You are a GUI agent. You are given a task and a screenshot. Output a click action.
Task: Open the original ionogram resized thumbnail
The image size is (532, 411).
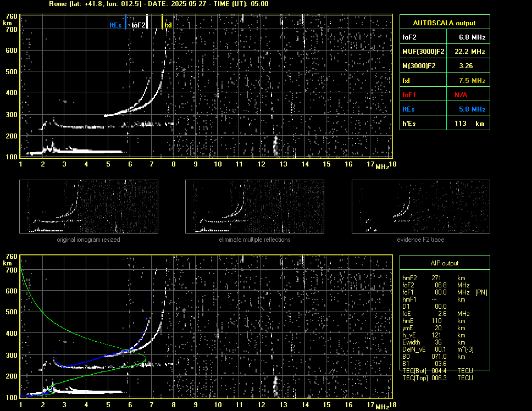click(88, 207)
